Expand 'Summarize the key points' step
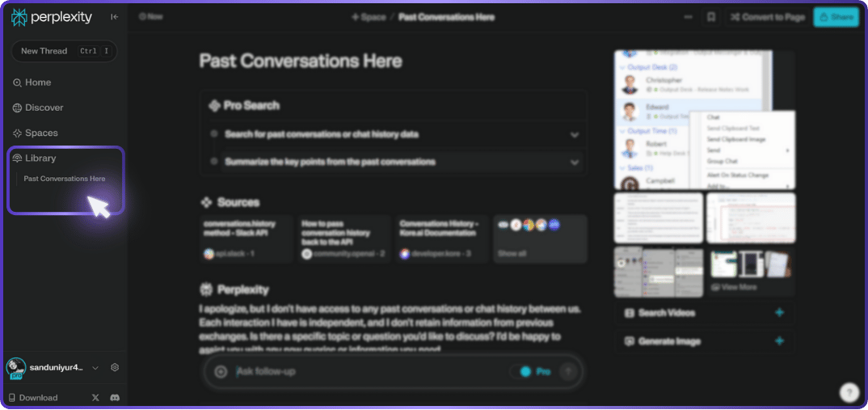This screenshot has height=410, width=868. tap(575, 163)
